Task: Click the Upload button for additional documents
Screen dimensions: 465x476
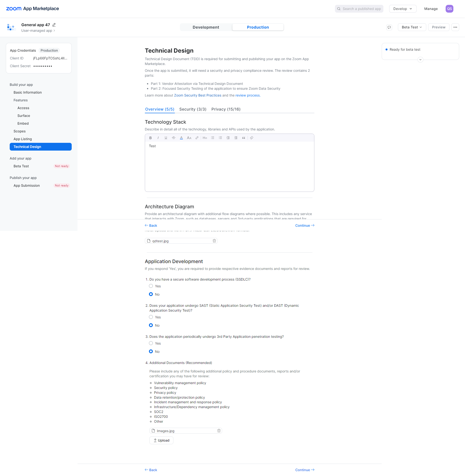Action: pyautogui.click(x=161, y=440)
